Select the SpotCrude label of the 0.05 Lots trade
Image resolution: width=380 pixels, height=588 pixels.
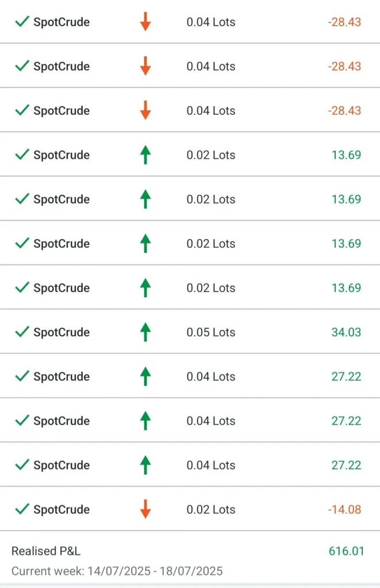(x=62, y=332)
